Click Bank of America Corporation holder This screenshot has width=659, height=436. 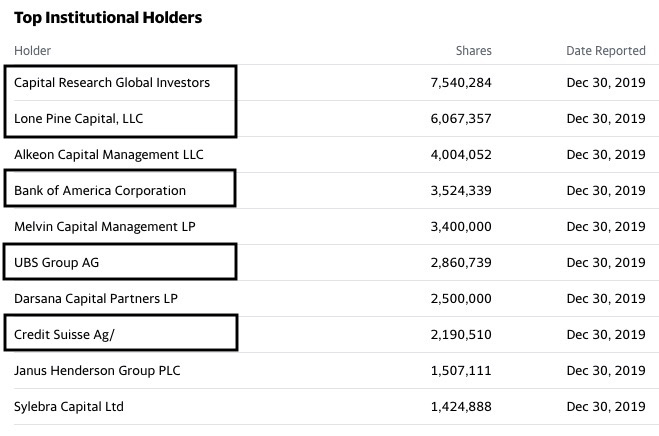coord(100,190)
